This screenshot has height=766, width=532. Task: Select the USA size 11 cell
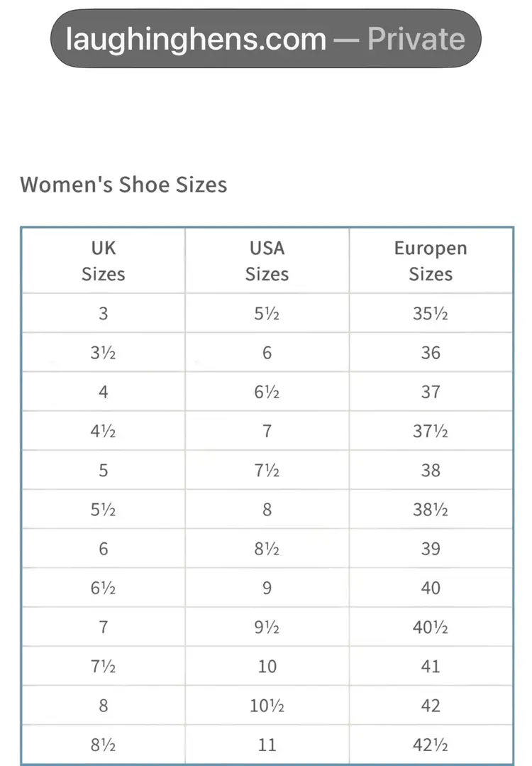[x=267, y=745]
